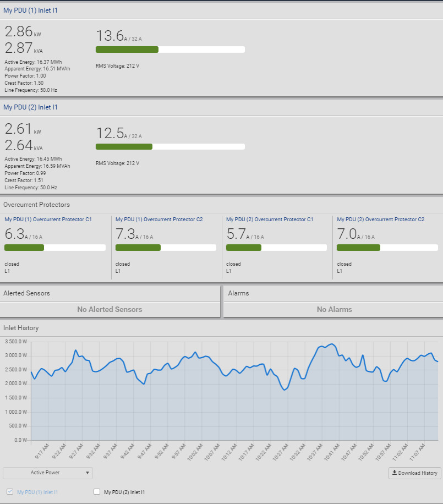
Task: Toggle the My PDU (1) Inlet I1 checkbox
Action: (x=9, y=492)
